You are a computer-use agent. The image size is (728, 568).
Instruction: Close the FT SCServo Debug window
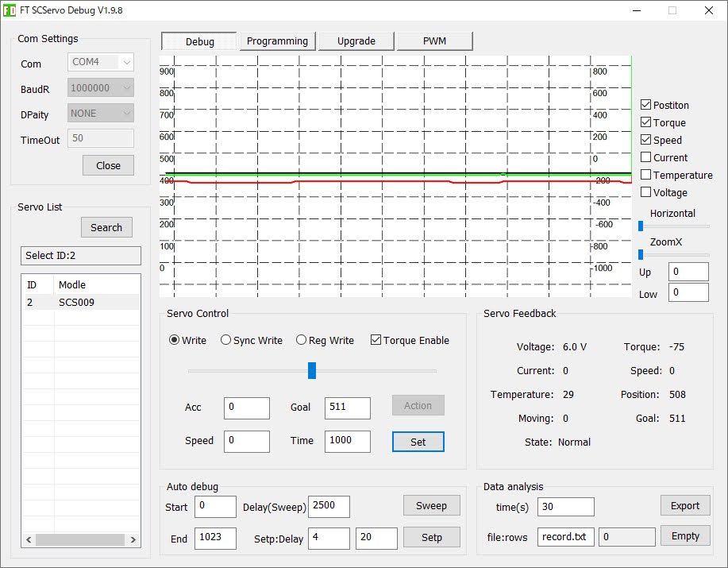click(x=708, y=10)
